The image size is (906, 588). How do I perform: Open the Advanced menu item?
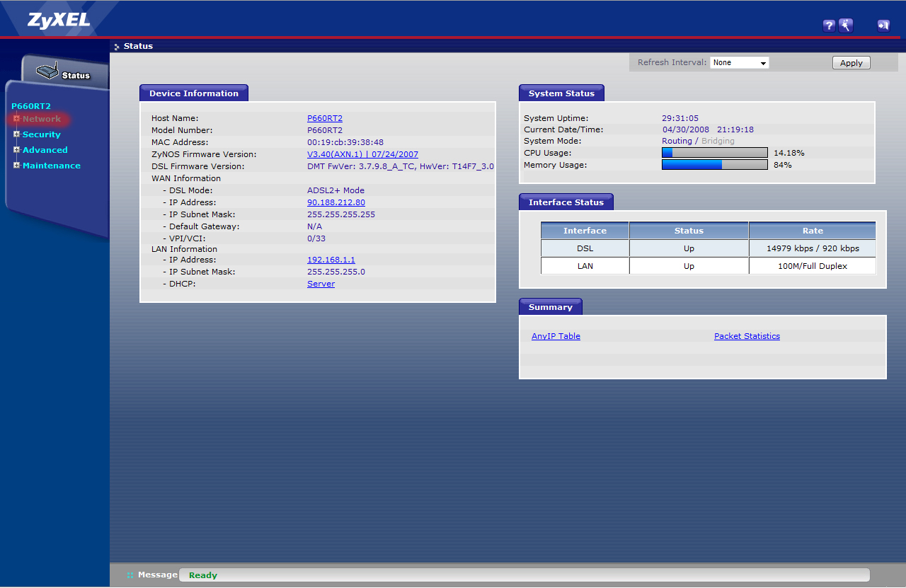pos(45,150)
